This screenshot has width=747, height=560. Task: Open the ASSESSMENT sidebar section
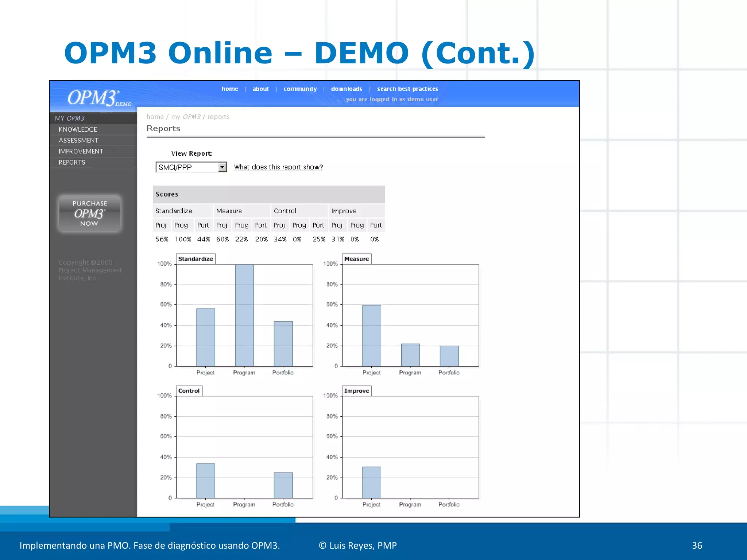point(93,140)
